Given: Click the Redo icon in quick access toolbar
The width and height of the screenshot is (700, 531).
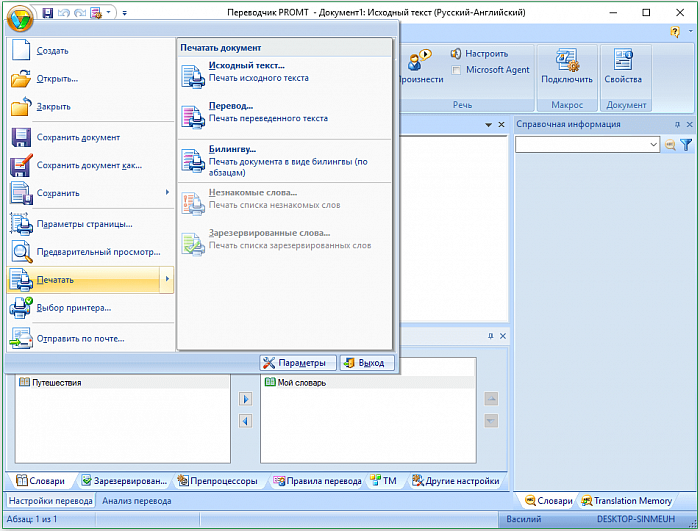Looking at the screenshot, I should (x=80, y=13).
